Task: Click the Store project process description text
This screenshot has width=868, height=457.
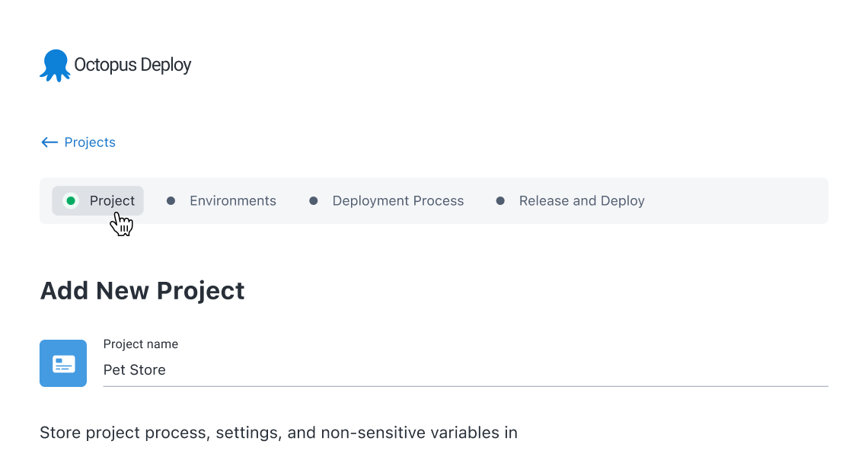Action: pyautogui.click(x=279, y=433)
